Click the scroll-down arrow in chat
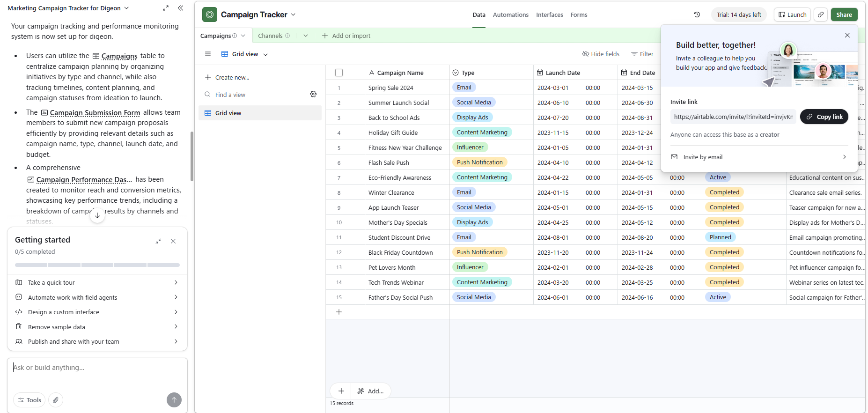868x413 pixels. coord(97,215)
